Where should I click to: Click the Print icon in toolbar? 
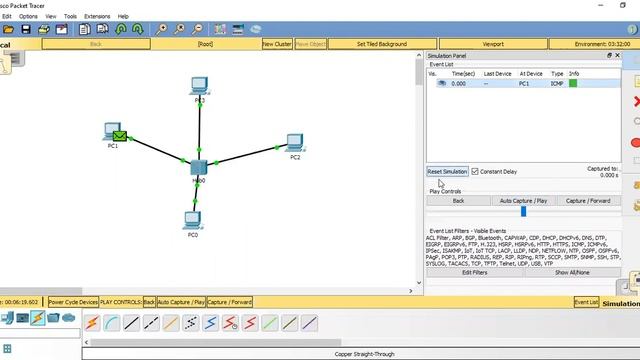(x=44, y=29)
